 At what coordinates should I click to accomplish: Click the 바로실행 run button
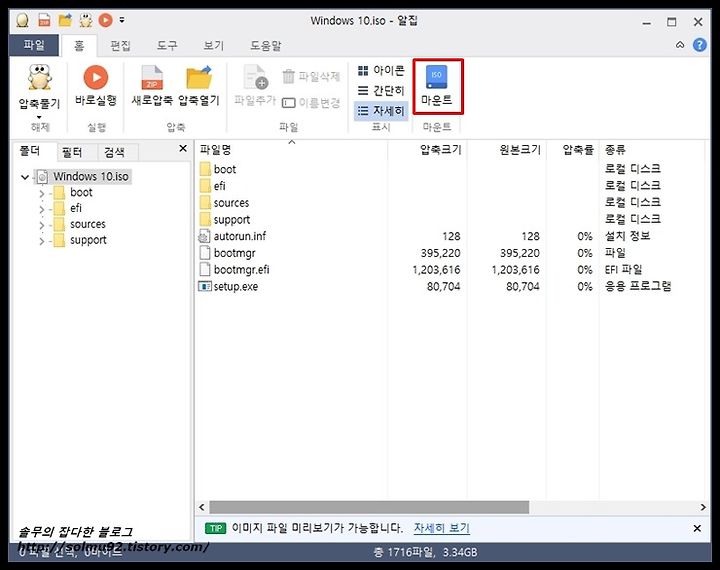[x=96, y=86]
